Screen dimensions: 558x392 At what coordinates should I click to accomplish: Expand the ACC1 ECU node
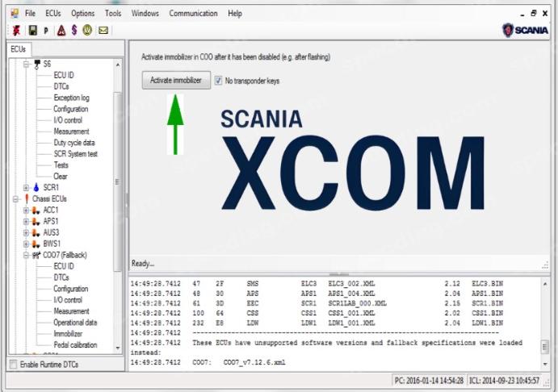[x=26, y=210]
